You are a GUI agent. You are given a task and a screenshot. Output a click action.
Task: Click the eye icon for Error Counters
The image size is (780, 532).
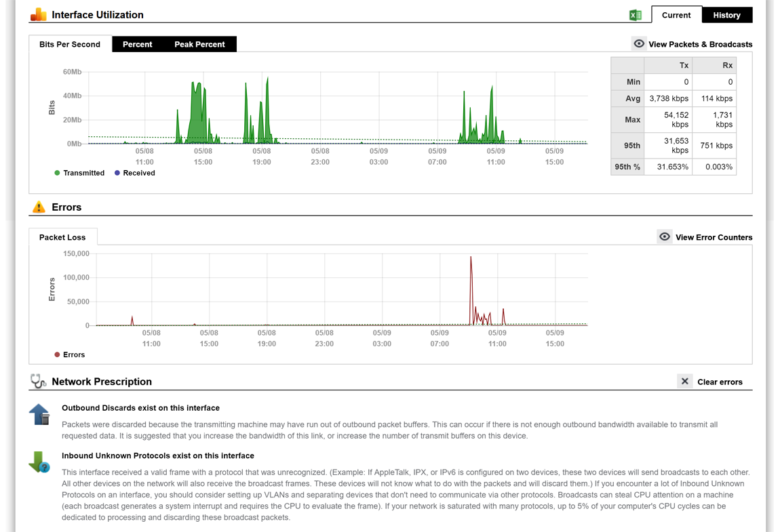pos(665,237)
